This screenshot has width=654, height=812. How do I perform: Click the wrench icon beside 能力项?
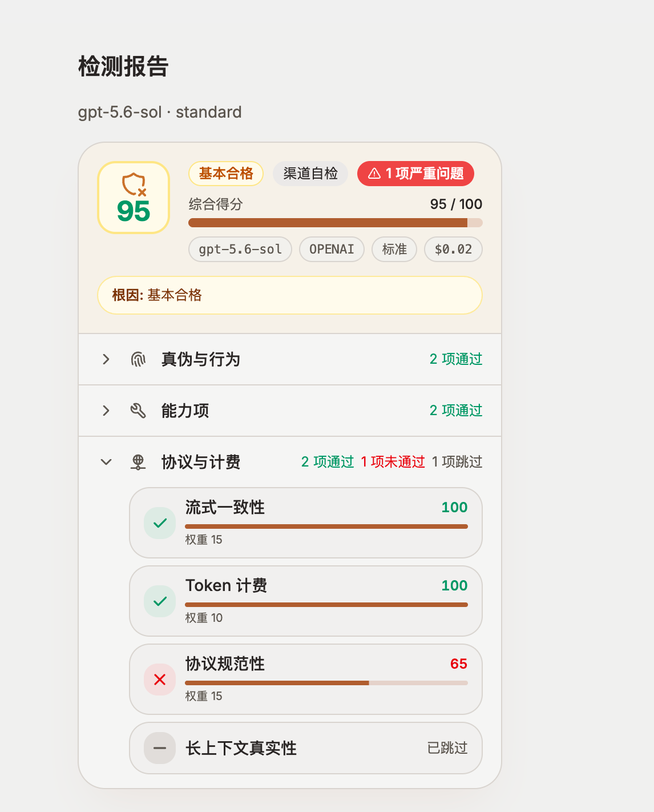click(138, 411)
